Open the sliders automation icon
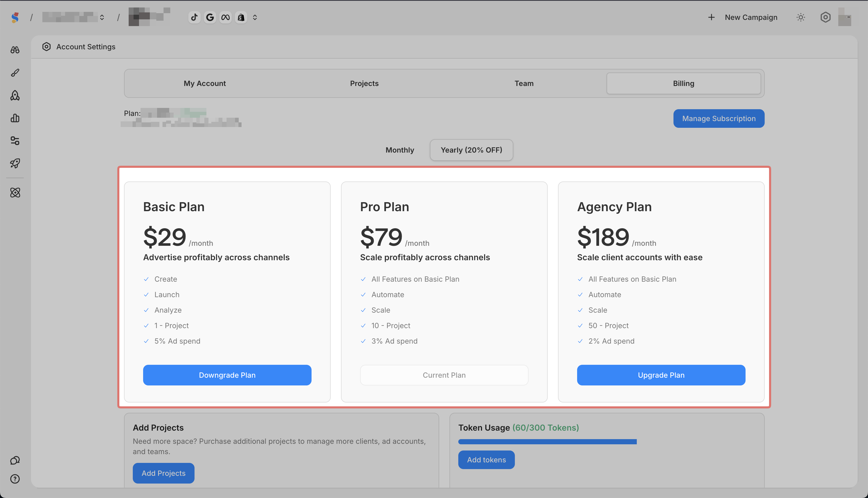This screenshot has height=498, width=868. coord(15,141)
